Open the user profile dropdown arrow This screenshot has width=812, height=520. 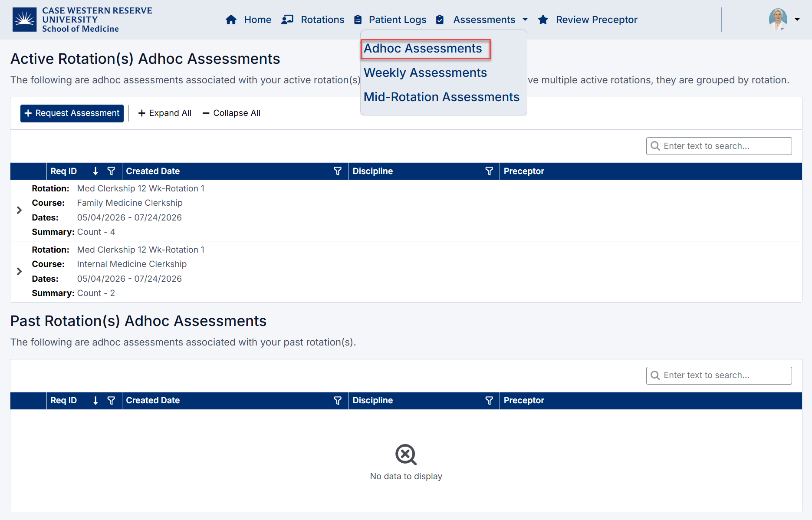point(798,20)
